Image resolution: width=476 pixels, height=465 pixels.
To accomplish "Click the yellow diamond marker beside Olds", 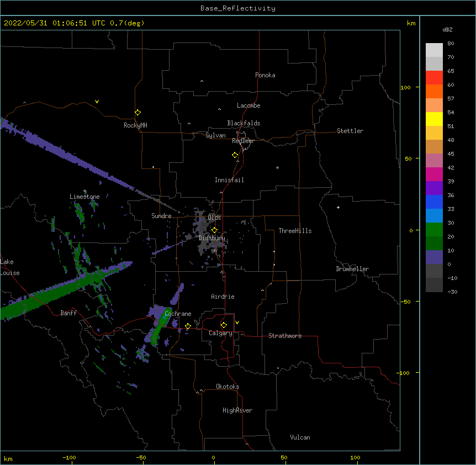I will pyautogui.click(x=215, y=230).
